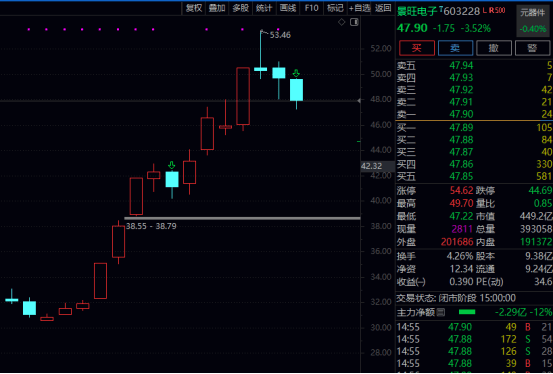Click the red R500 tag near stock code
The image size is (553, 374).
[x=497, y=10]
